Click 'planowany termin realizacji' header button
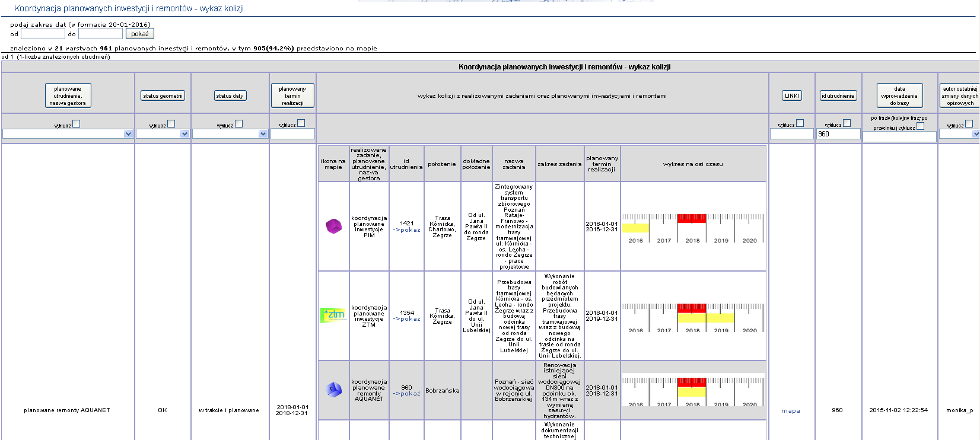Screen dimensions: 980x440 (x=292, y=95)
